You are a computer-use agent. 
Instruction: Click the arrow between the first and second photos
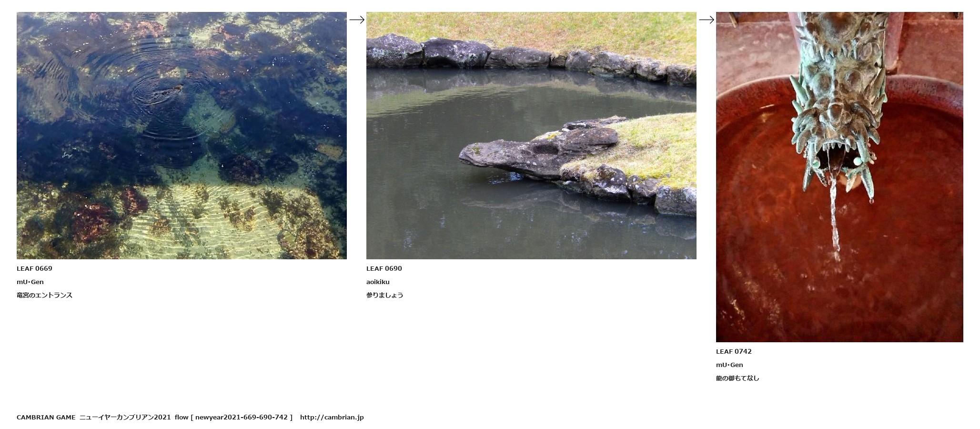click(356, 20)
